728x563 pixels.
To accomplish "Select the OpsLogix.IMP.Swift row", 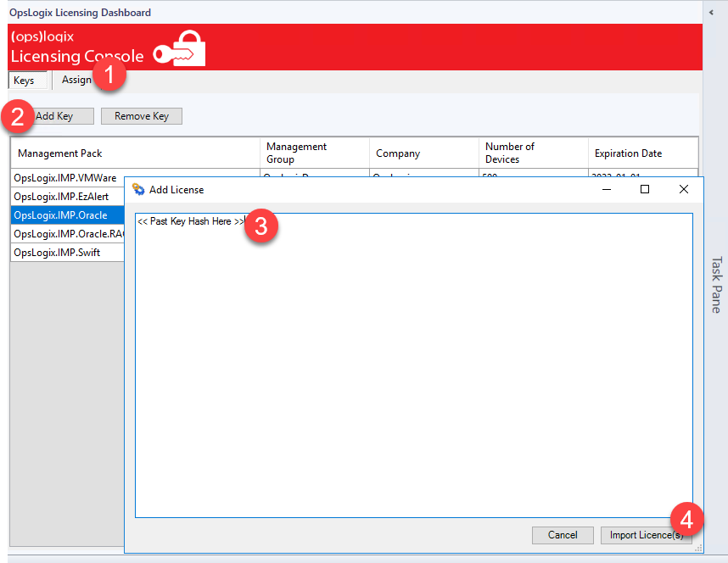I will [x=68, y=253].
